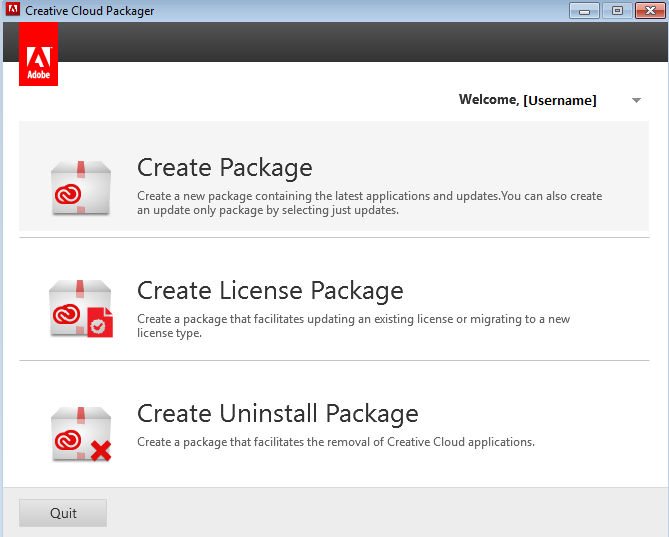The height and width of the screenshot is (537, 669).
Task: Minimize the Creative Cloud Packager window
Action: (584, 11)
